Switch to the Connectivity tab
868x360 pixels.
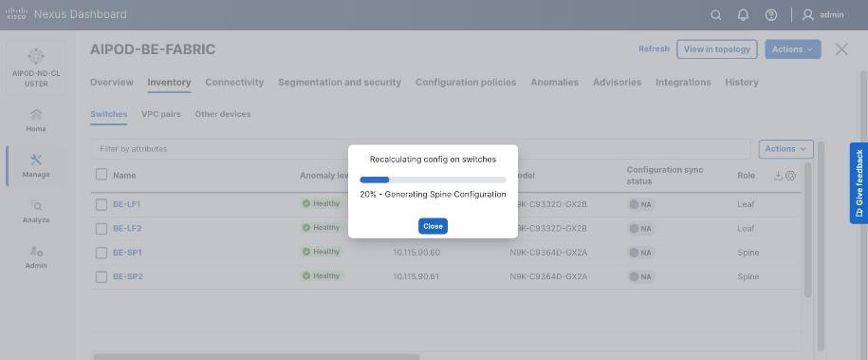234,82
